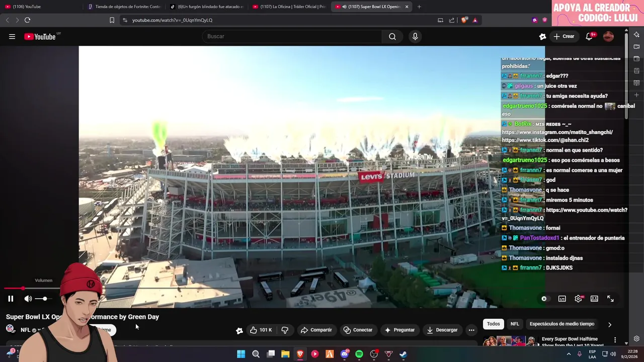
Task: Open Steam from the taskbar
Action: click(x=404, y=354)
